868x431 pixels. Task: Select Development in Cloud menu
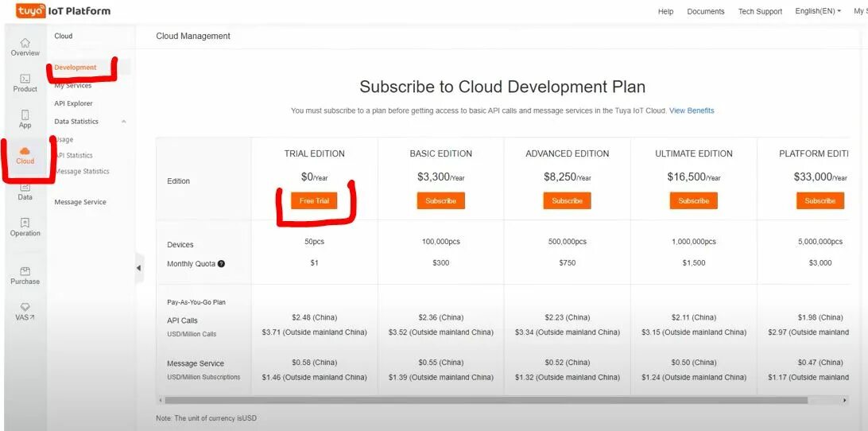[76, 67]
